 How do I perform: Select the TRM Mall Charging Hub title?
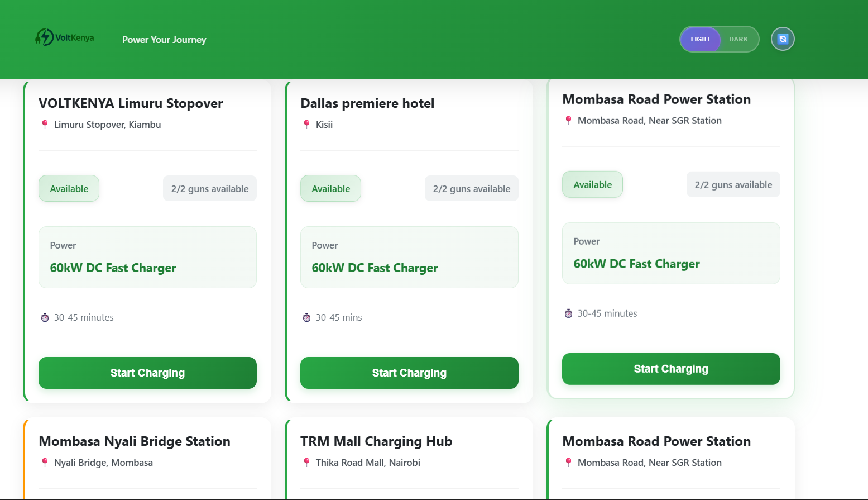376,441
